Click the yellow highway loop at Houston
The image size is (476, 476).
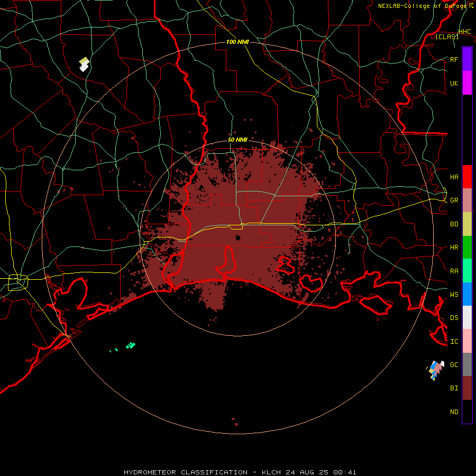click(18, 282)
